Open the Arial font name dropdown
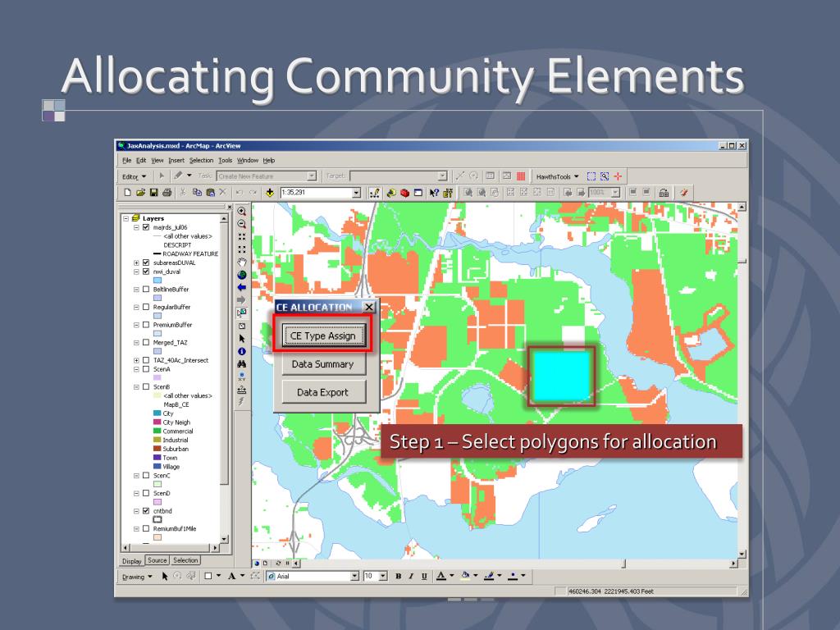This screenshot has width=840, height=630. tap(354, 577)
